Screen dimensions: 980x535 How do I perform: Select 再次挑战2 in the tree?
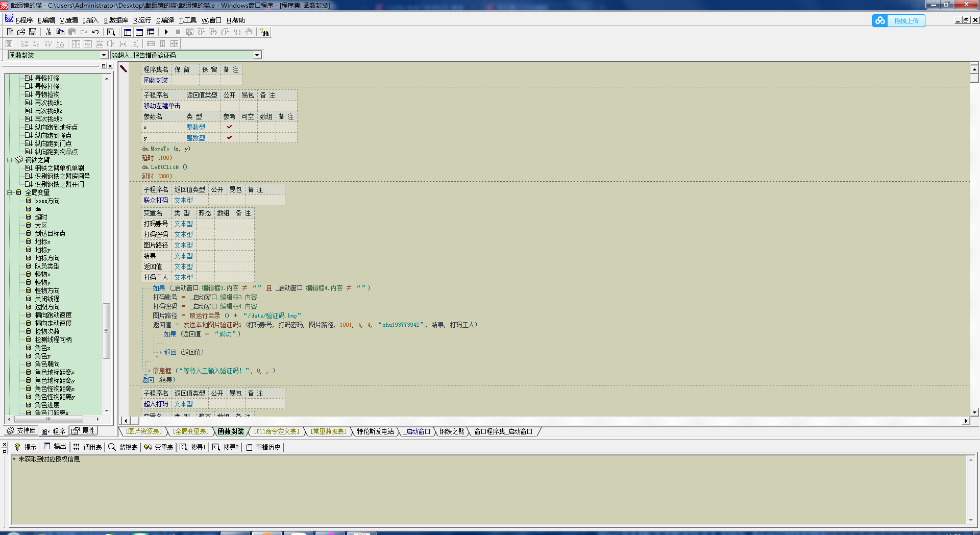(48, 111)
